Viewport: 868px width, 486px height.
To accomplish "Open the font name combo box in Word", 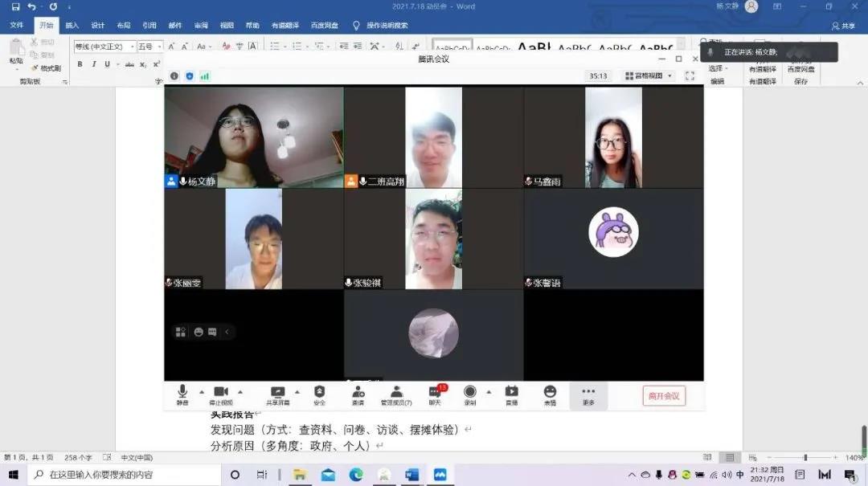I will [104, 47].
